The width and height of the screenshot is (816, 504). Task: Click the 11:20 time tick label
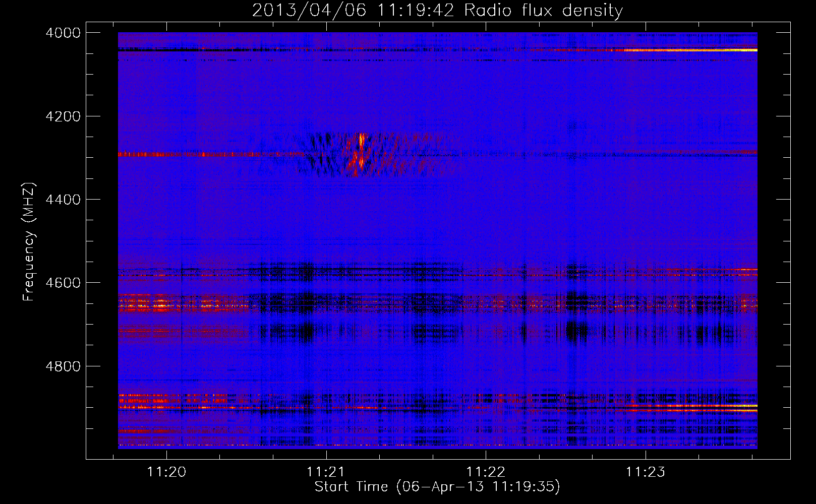pos(166,472)
